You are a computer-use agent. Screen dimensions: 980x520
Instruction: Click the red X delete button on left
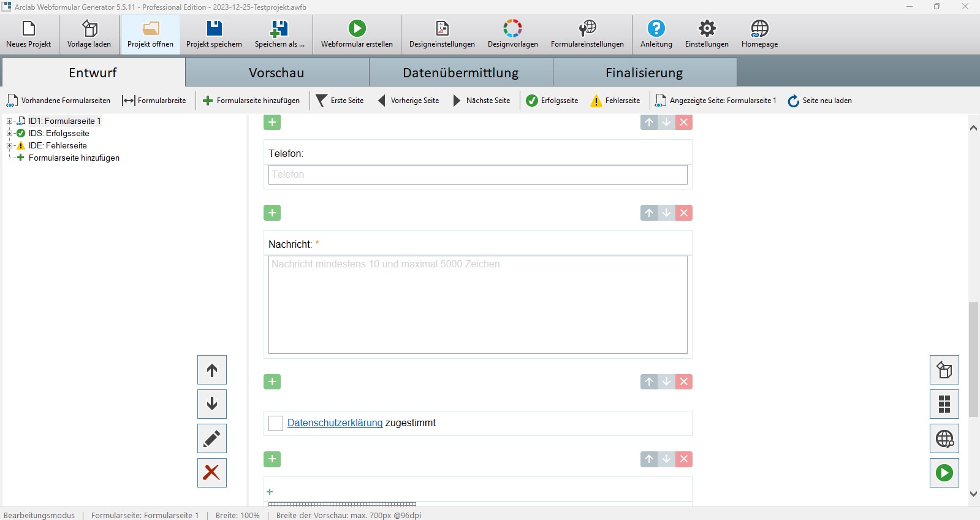pos(212,473)
